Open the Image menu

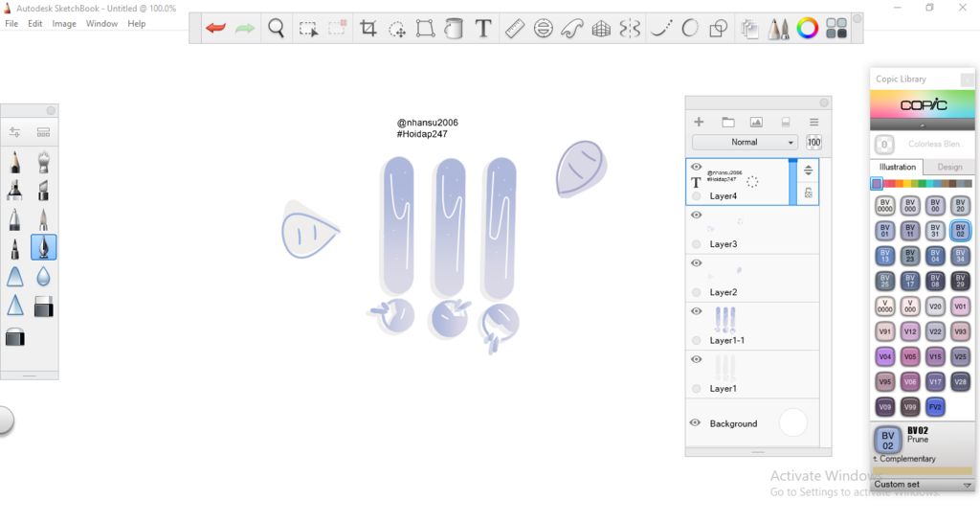(64, 24)
